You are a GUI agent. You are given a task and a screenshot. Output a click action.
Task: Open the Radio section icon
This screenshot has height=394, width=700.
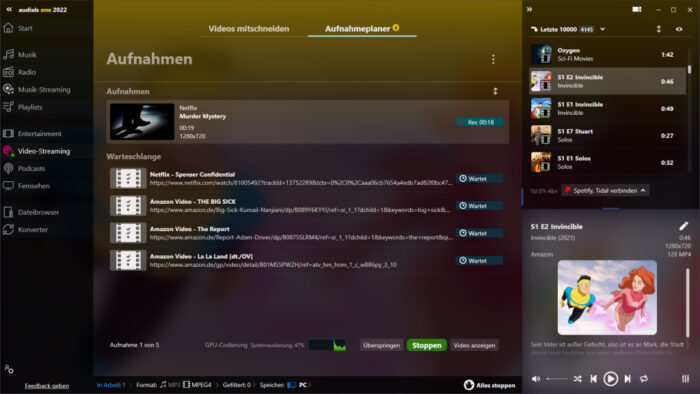8,72
